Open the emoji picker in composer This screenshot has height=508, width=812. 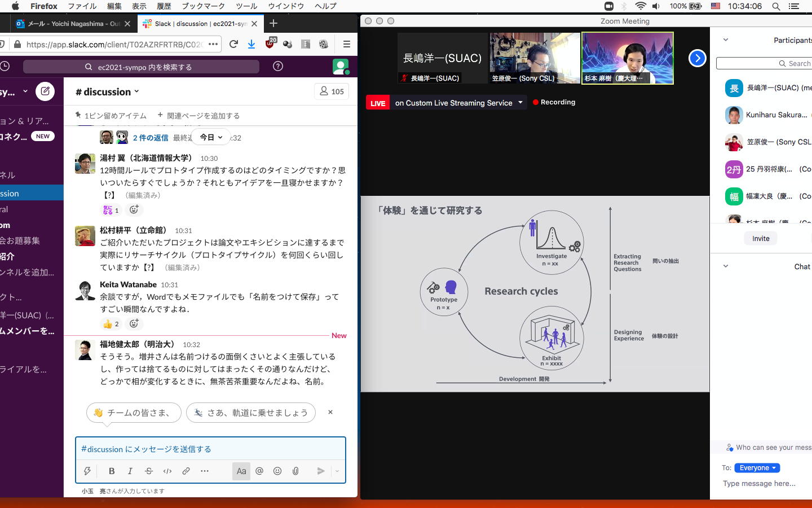[277, 471]
